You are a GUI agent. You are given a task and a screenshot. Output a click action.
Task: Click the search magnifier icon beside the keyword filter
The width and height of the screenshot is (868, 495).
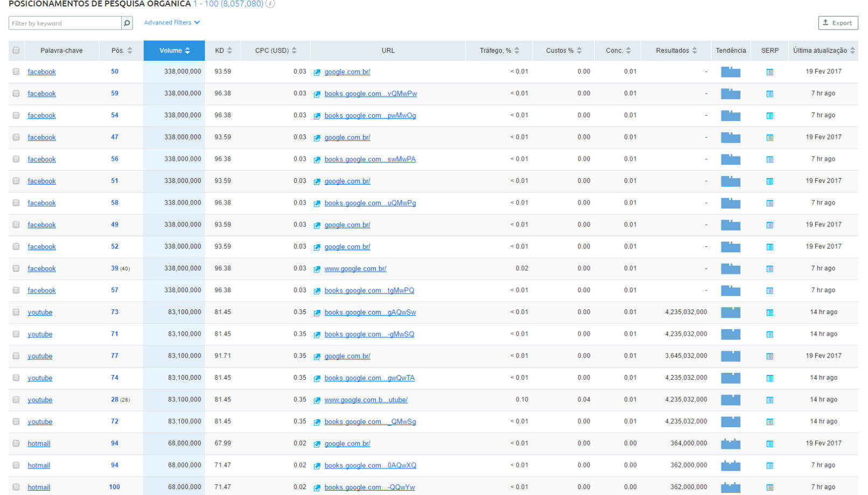tap(127, 23)
